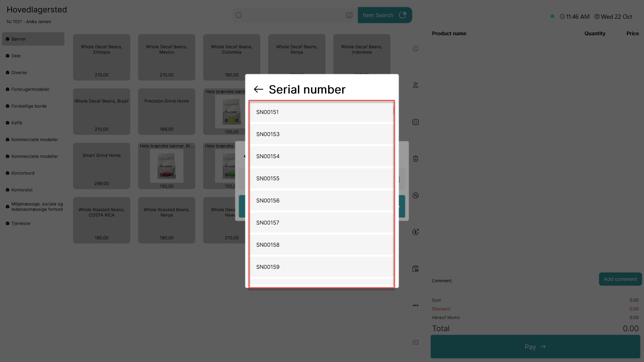Add Precision Grind Home product
644x362 pixels.
167,112
